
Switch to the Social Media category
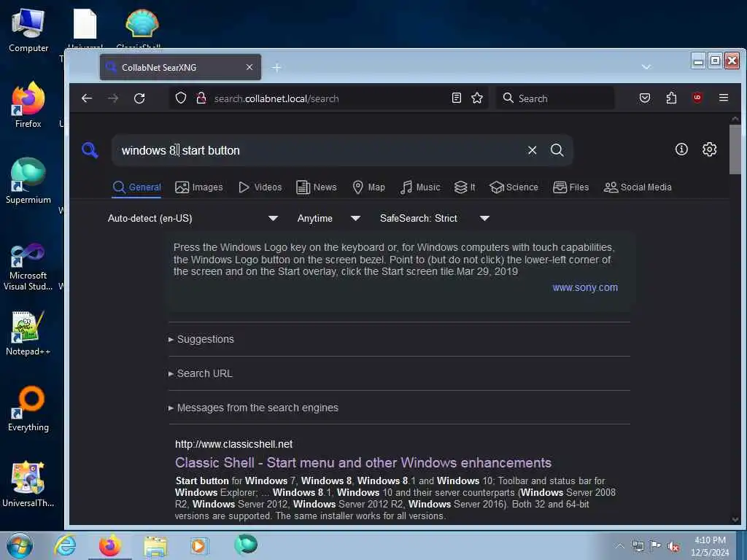coord(638,187)
